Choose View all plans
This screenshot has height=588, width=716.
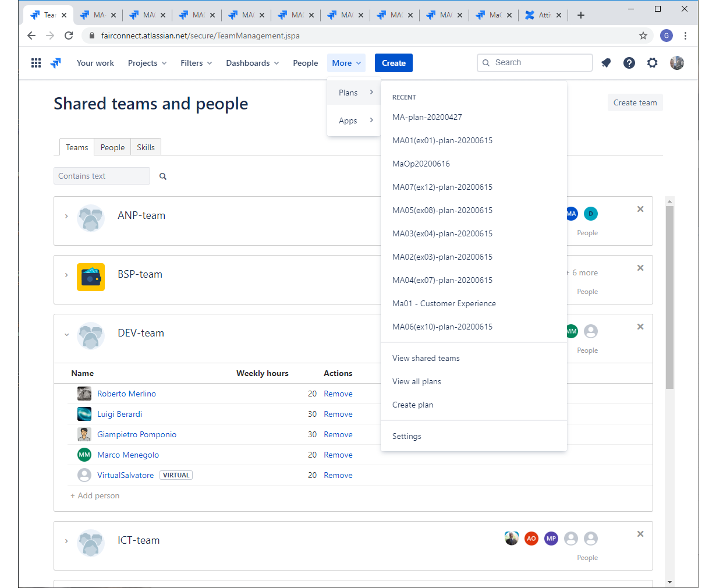tap(417, 381)
